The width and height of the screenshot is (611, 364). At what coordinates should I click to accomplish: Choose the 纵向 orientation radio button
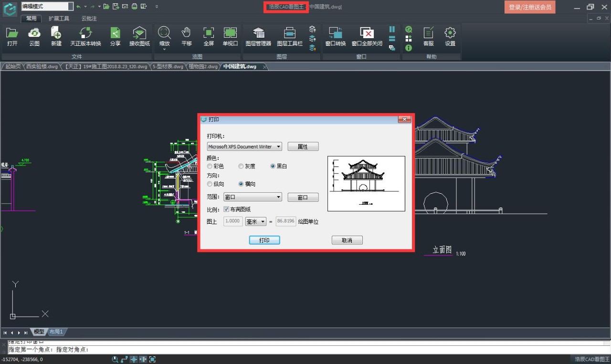click(x=209, y=184)
